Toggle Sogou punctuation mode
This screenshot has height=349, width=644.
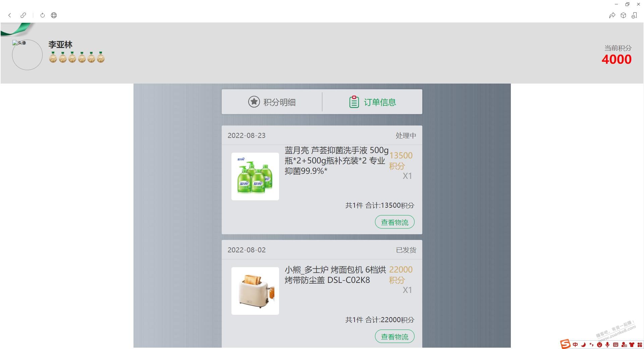point(591,345)
